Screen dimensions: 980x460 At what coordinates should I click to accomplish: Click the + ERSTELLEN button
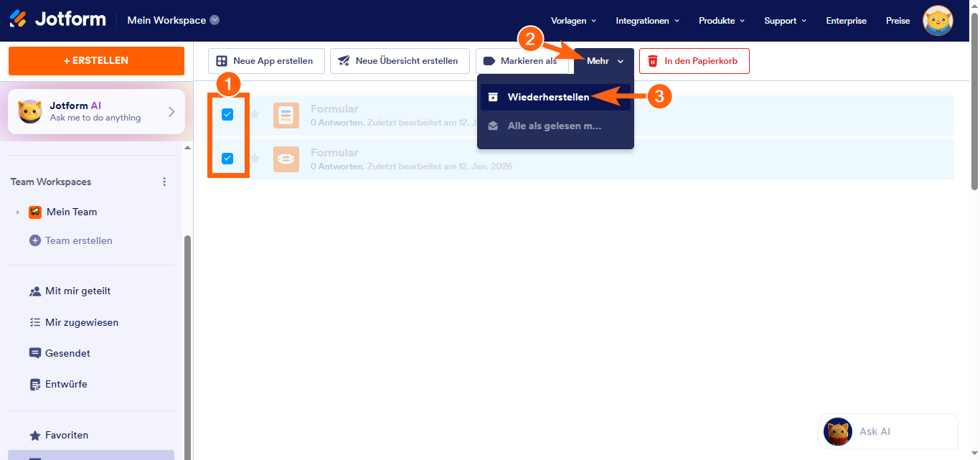96,61
